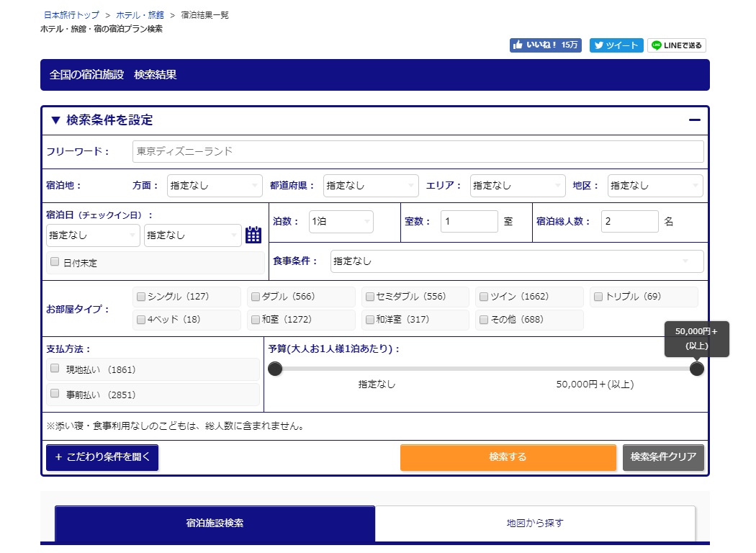
Task: Select the 現地払い payment checkbox
Action: pos(55,369)
